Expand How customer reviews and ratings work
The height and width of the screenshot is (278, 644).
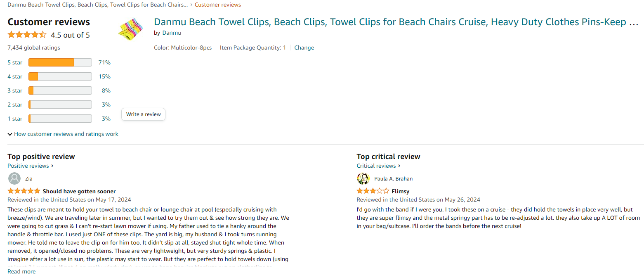63,134
